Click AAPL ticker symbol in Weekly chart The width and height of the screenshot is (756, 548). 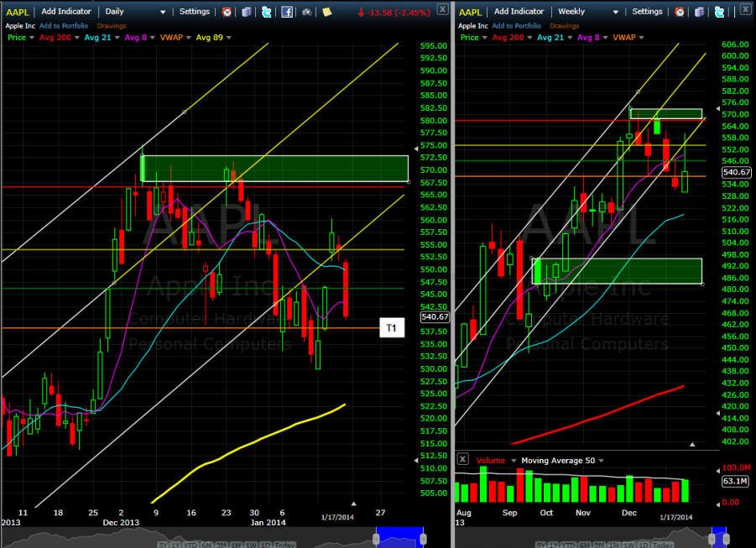470,12
